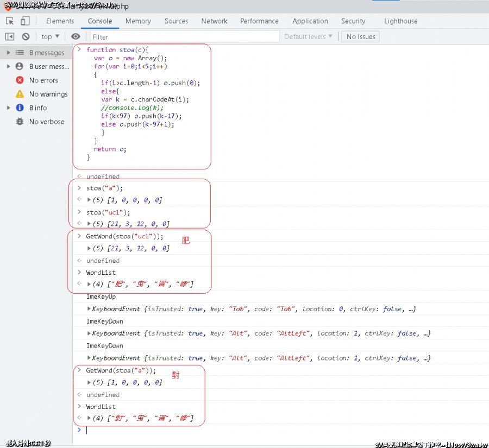Expand the Tab KeyboardEvent object
Viewport: 489px width, 448px height.
pyautogui.click(x=89, y=309)
